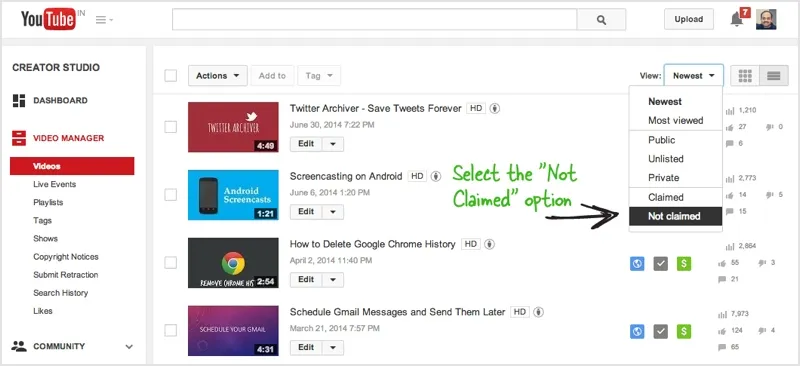
Task: Open Playlists in sidebar
Action: point(48,203)
